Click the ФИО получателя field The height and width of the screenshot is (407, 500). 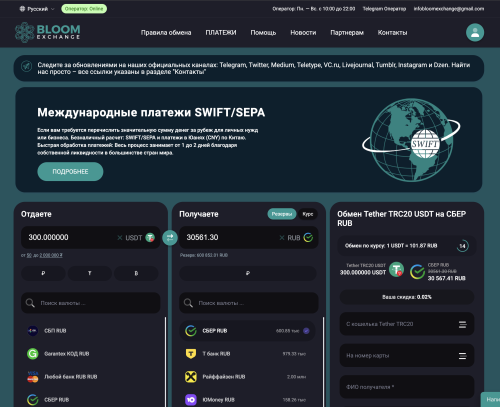(407, 387)
